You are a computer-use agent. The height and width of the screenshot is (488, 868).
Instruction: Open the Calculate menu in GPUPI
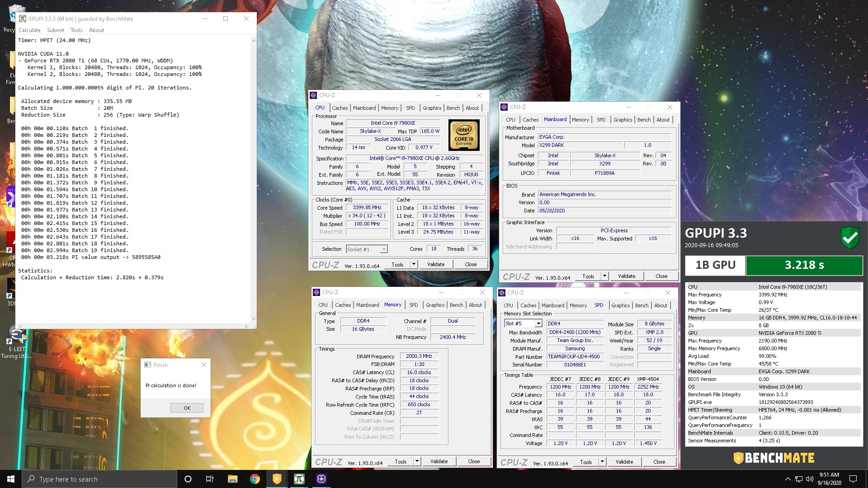click(29, 30)
